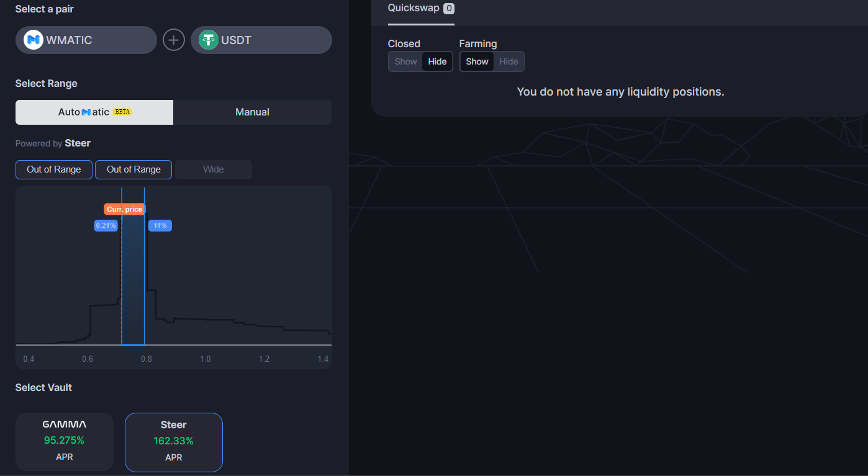The width and height of the screenshot is (868, 476).
Task: Click the upper range bound line on the chart
Action: [x=143, y=279]
